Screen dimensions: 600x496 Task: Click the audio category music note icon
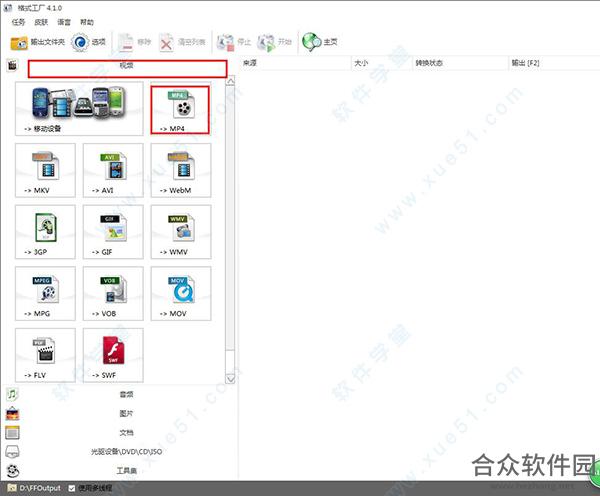click(12, 394)
